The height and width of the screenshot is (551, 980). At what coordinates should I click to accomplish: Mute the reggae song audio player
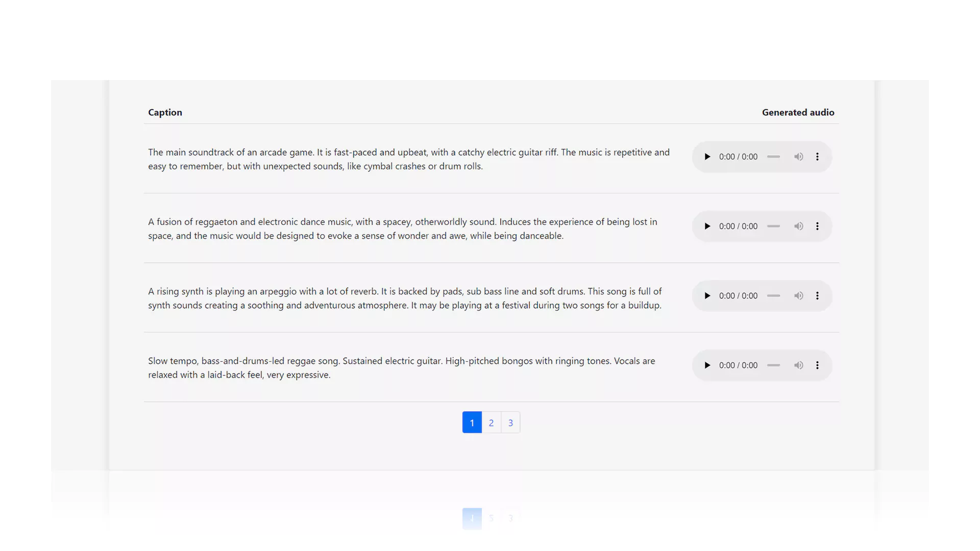[798, 365]
